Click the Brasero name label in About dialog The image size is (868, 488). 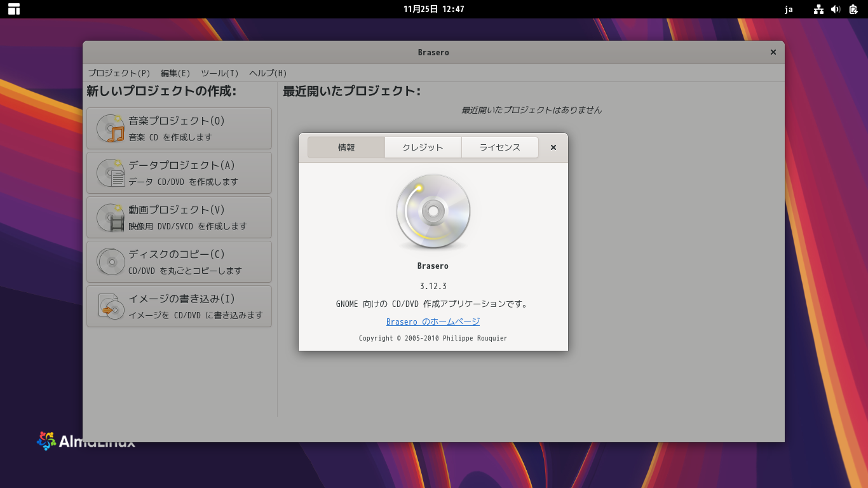[x=433, y=266]
